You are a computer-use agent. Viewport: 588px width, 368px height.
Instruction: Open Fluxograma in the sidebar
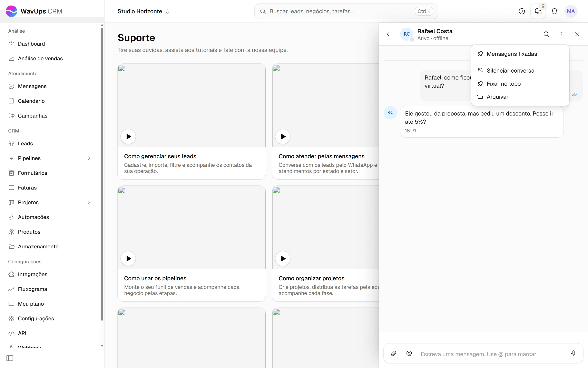tap(50, 289)
